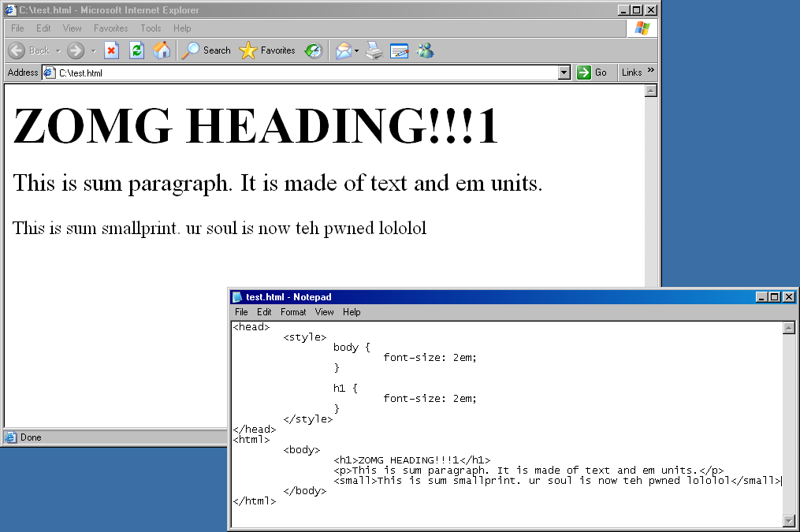This screenshot has height=532, width=800.
Task: Refresh the page in Internet Explorer
Action: 136,50
